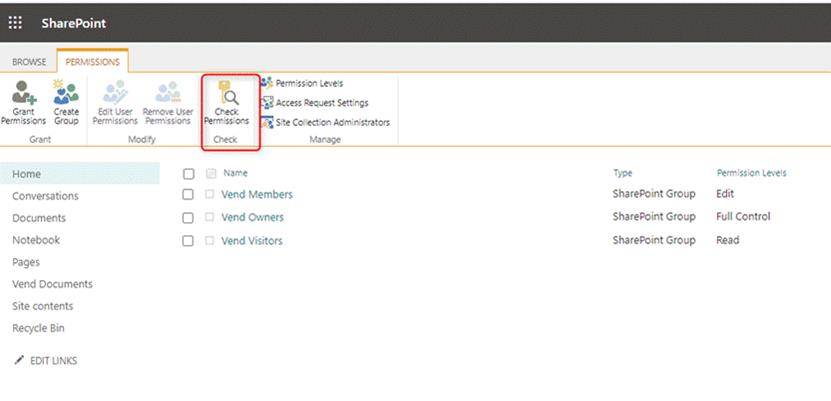Click the pencil icon beside EDIT LINKS

pos(19,360)
